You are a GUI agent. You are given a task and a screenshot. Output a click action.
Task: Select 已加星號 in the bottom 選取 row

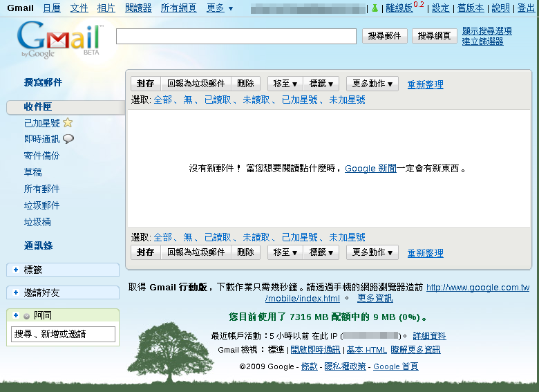click(299, 237)
